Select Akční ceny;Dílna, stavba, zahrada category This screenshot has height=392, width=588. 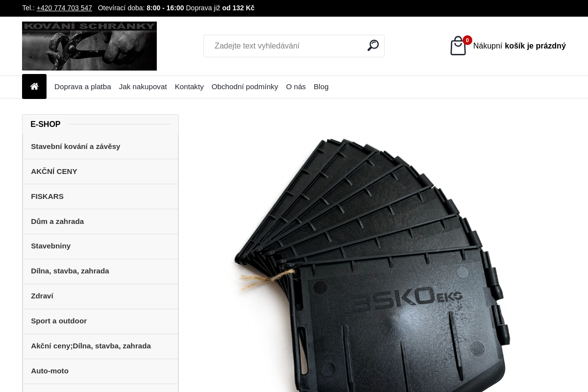click(100, 346)
